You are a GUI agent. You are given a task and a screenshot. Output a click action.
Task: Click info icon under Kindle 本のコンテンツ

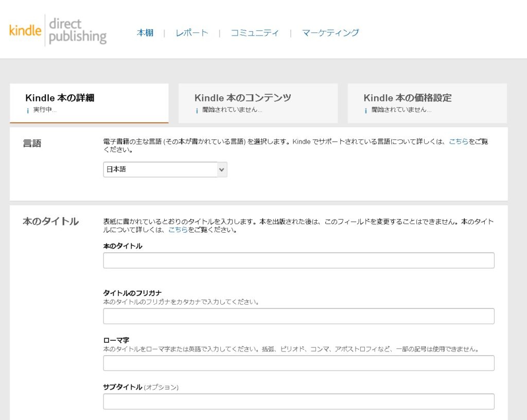pyautogui.click(x=197, y=111)
